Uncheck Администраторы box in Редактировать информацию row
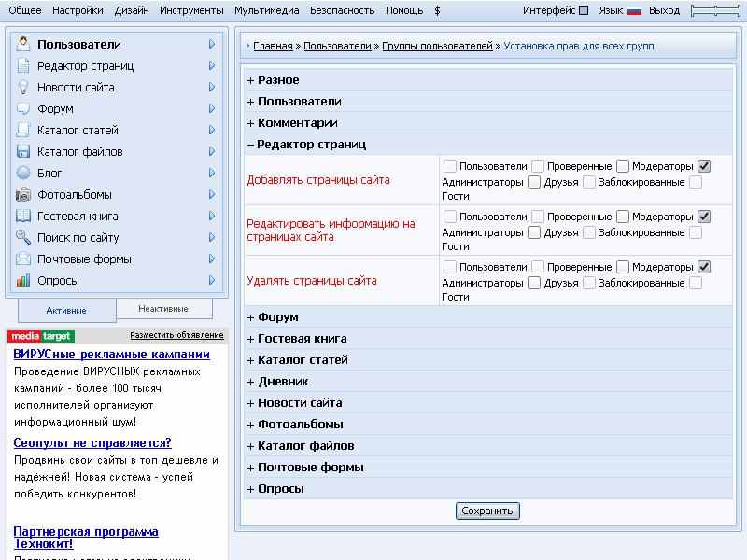The width and height of the screenshot is (747, 560). [704, 217]
